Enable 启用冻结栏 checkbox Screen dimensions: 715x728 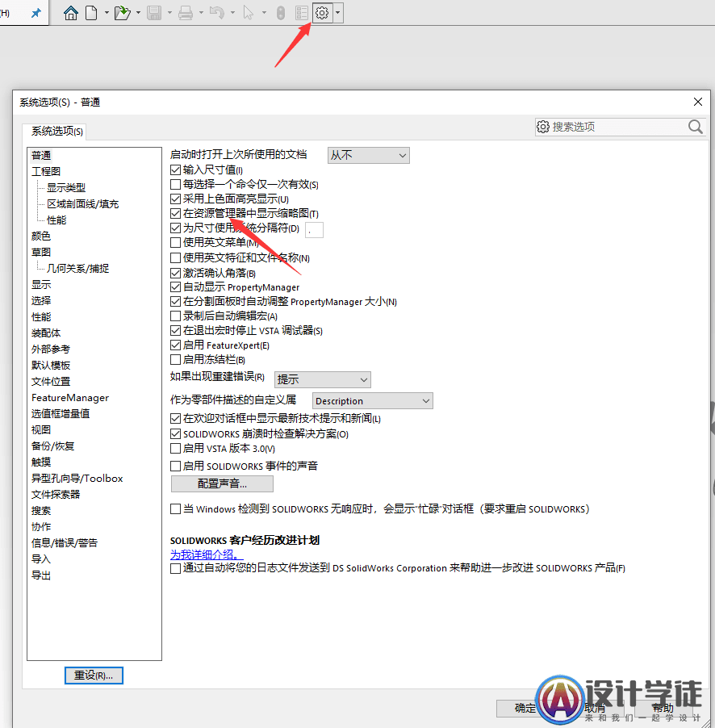coord(175,359)
